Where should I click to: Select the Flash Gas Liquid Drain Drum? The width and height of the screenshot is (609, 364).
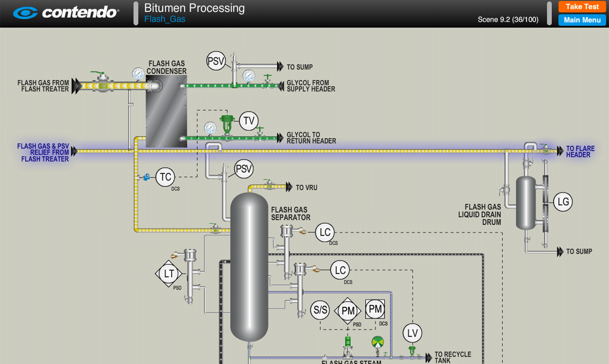[x=526, y=203]
